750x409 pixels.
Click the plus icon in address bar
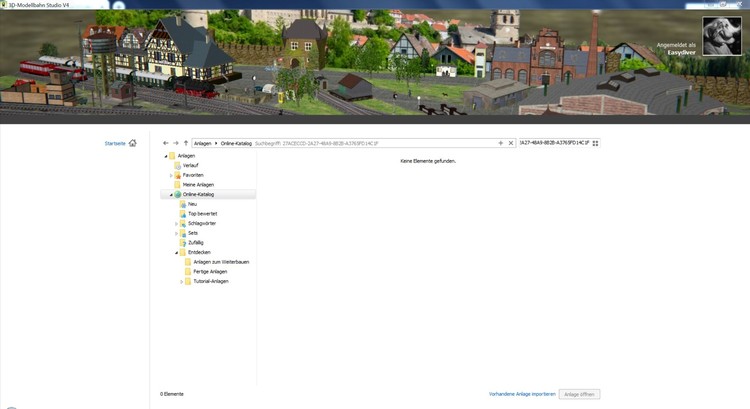pos(500,143)
